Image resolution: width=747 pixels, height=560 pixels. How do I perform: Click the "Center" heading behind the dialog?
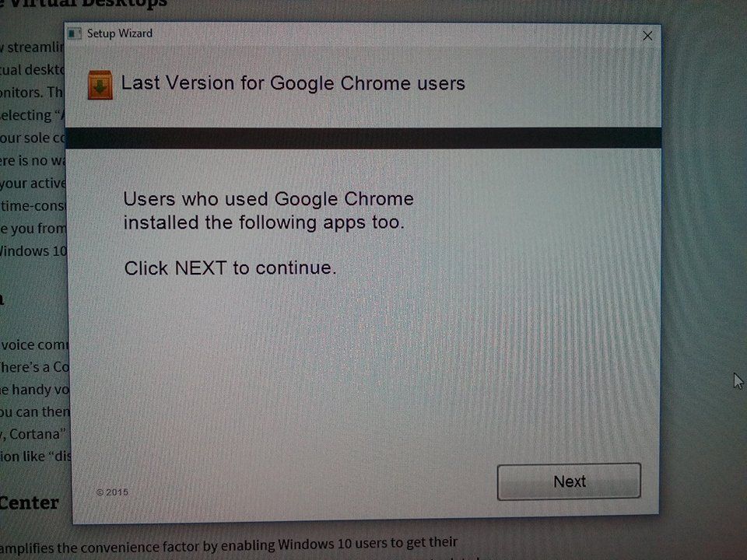30,503
